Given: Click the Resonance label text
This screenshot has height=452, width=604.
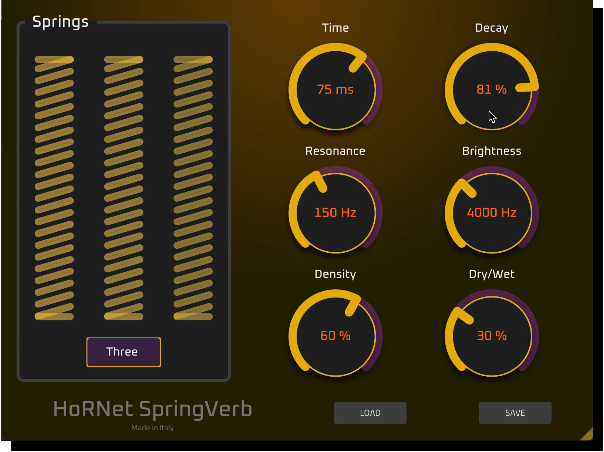Looking at the screenshot, I should pos(335,151).
